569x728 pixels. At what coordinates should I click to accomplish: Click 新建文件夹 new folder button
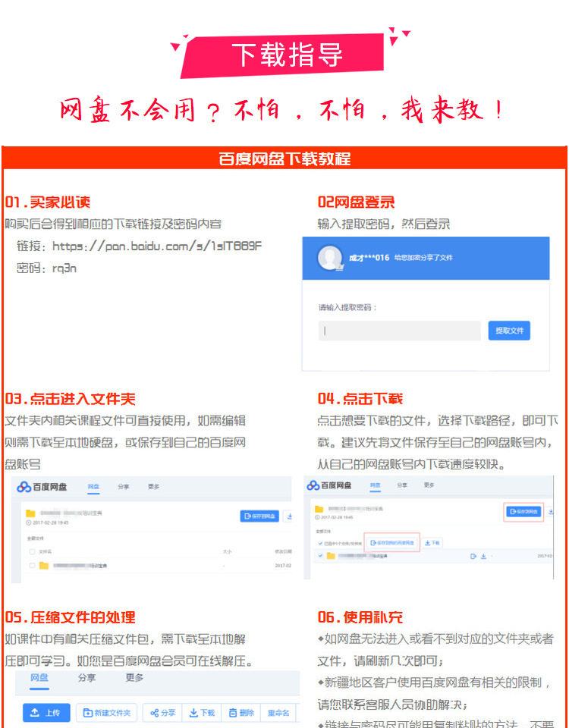click(106, 713)
